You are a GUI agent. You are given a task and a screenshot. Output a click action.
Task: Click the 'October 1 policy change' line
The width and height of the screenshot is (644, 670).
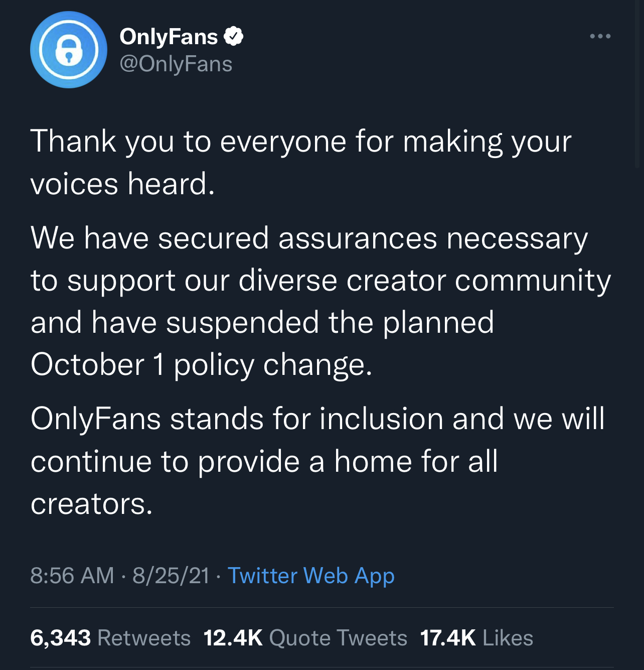201,364
